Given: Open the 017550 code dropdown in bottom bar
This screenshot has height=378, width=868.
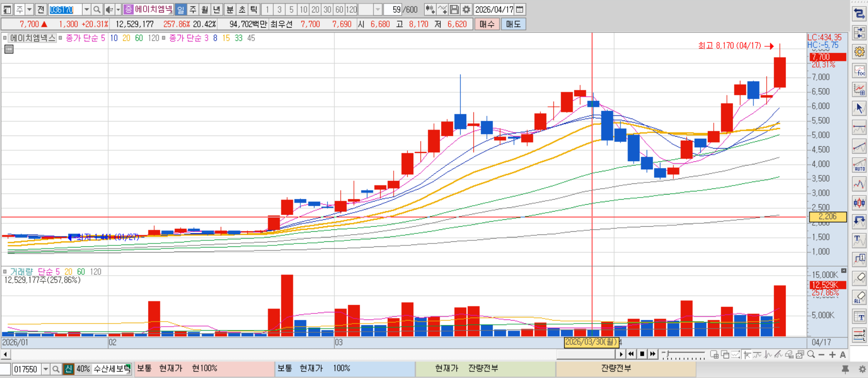Looking at the screenshot, I should pyautogui.click(x=45, y=369).
